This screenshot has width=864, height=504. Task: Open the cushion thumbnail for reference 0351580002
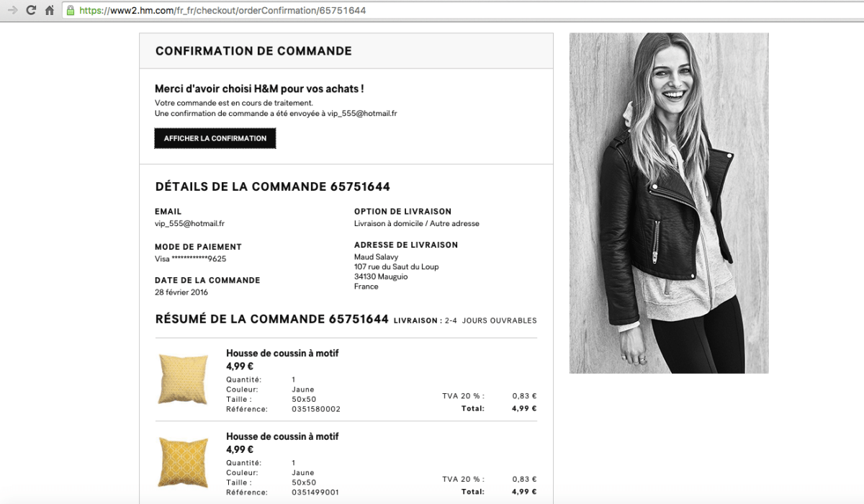[182, 379]
